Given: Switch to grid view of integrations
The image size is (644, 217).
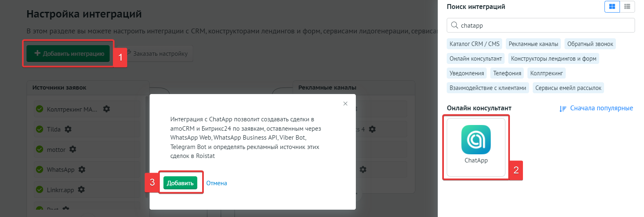Looking at the screenshot, I should pyautogui.click(x=612, y=7).
